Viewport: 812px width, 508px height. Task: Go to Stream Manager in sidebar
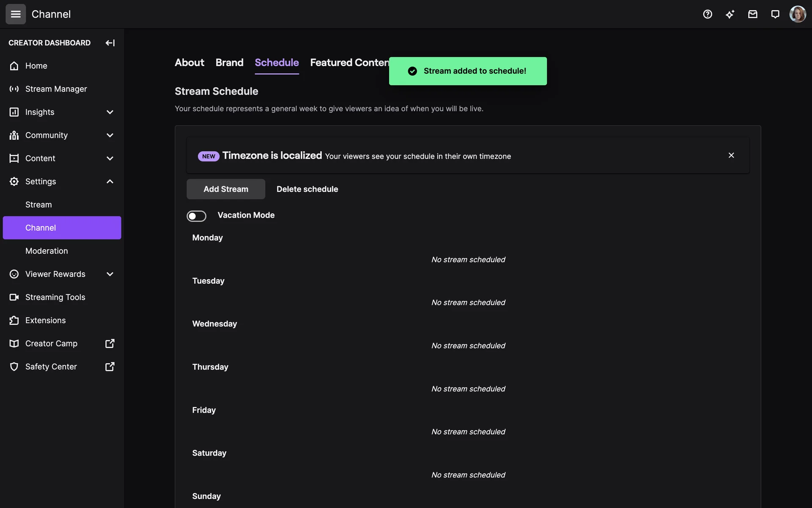(56, 89)
